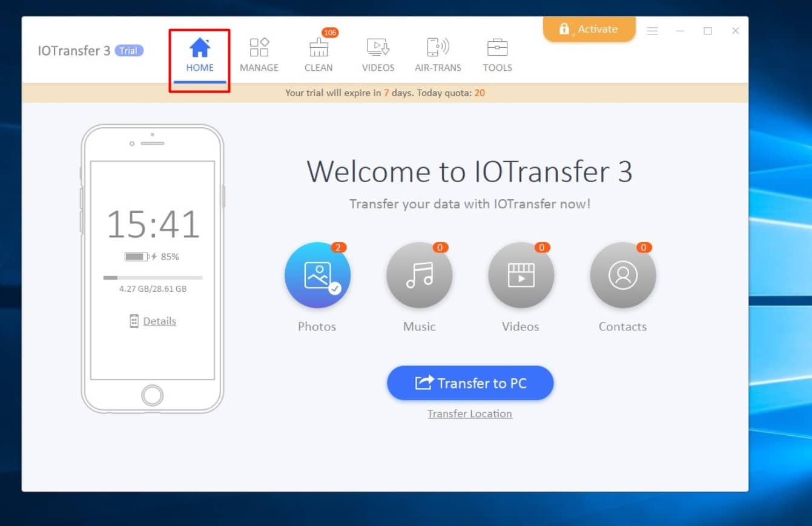Click the Activate button
The image size is (812, 526).
[589, 29]
